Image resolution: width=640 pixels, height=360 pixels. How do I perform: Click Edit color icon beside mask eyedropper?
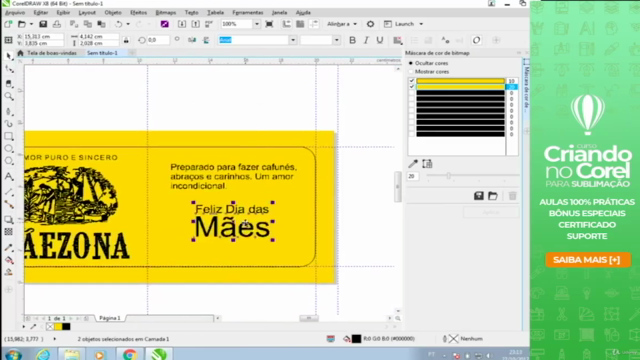427,164
